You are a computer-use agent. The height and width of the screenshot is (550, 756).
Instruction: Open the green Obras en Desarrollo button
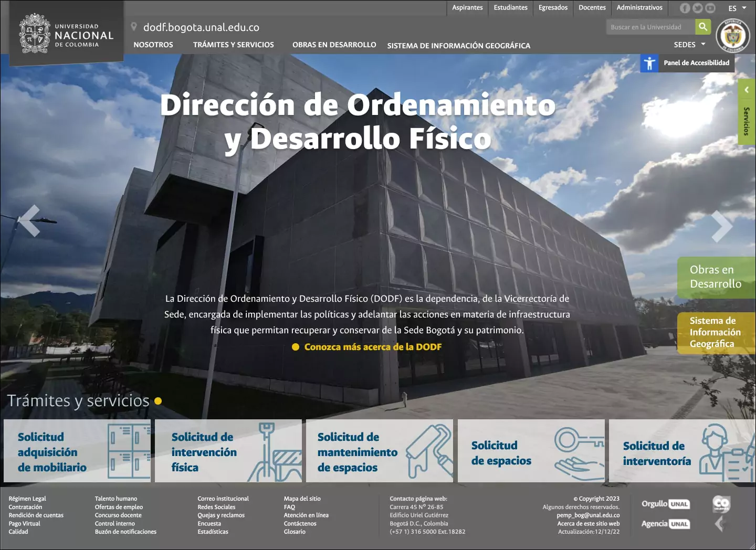[716, 277]
